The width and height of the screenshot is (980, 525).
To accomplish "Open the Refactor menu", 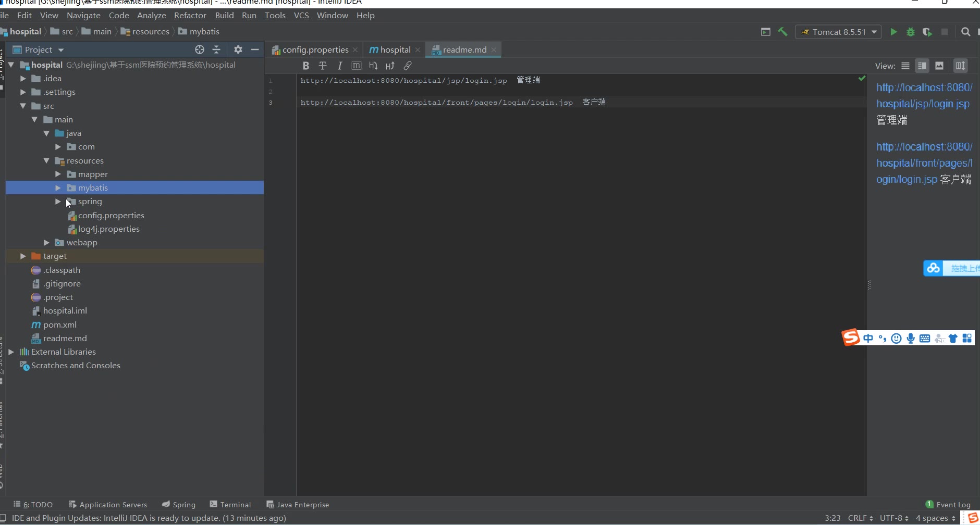I will click(x=190, y=16).
